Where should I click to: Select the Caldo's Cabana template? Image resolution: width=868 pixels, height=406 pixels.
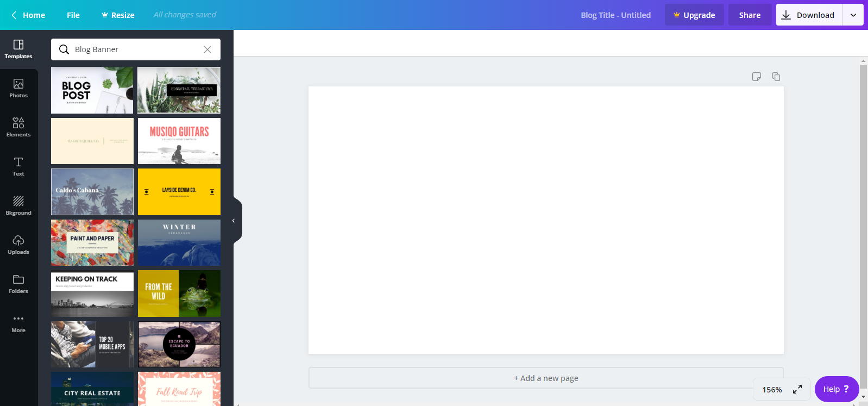coord(92,192)
